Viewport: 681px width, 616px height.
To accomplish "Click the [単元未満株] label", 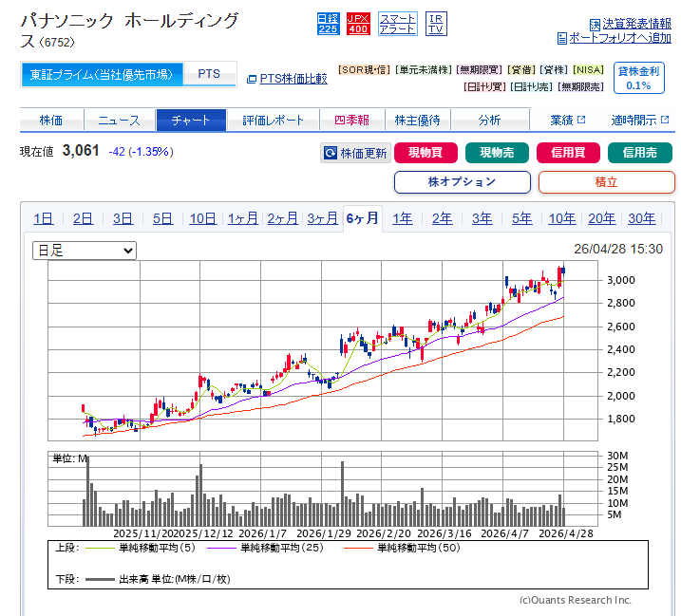I will click(x=424, y=70).
